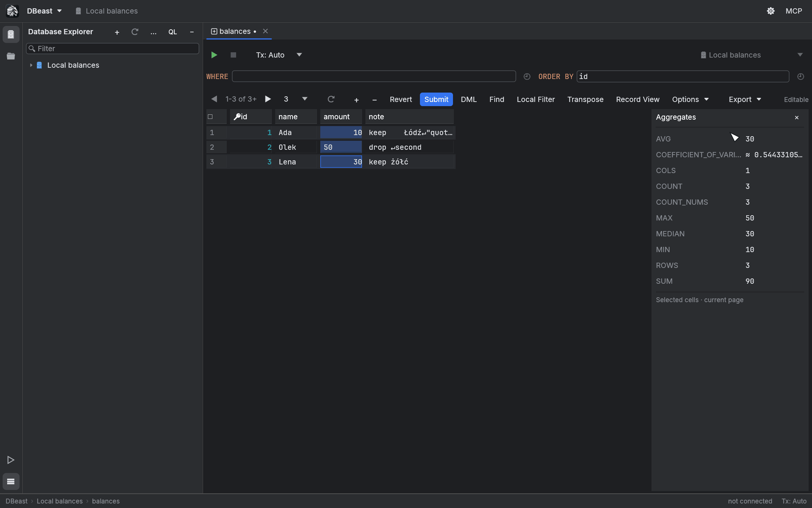Add a new connection in Database Explorer
812x508 pixels.
click(x=117, y=32)
